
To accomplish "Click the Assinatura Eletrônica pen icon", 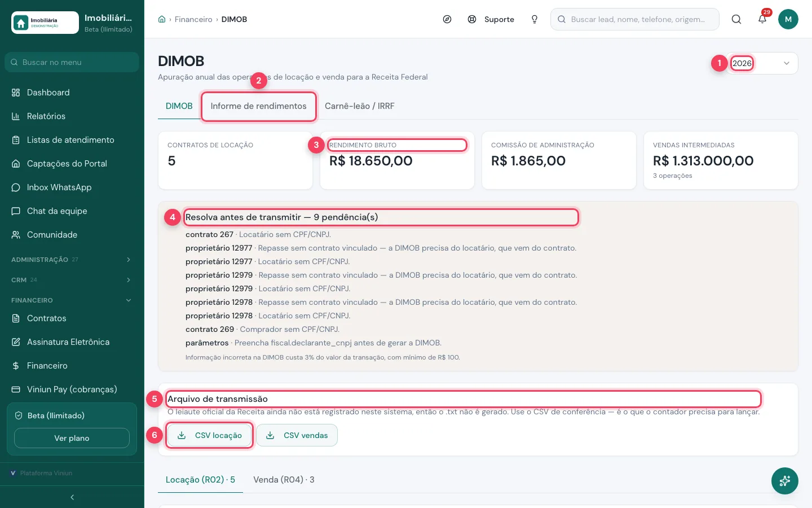I will pyautogui.click(x=16, y=342).
